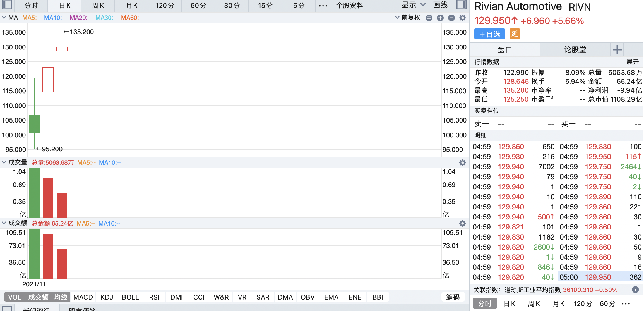Image resolution: width=644 pixels, height=311 pixels.
Task: Click 展开 to expand quote data
Action: (x=632, y=62)
